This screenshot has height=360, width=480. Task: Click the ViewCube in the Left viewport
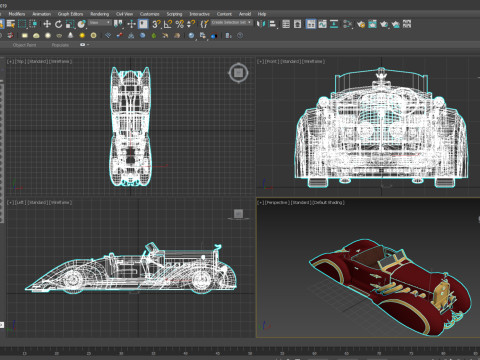click(238, 214)
